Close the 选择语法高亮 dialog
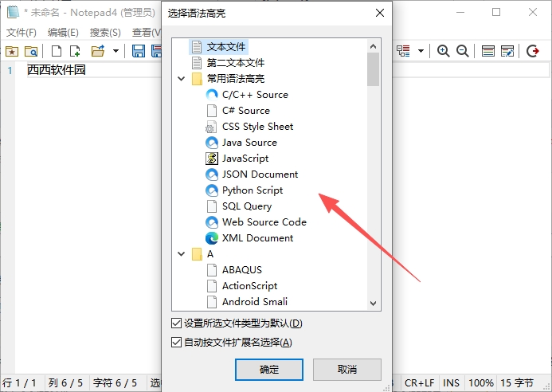The image size is (552, 392). pyautogui.click(x=380, y=13)
